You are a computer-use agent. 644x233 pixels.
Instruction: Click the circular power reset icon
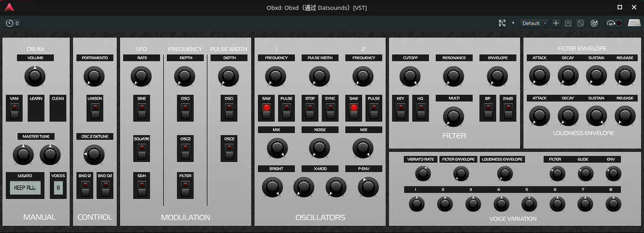coord(594,23)
